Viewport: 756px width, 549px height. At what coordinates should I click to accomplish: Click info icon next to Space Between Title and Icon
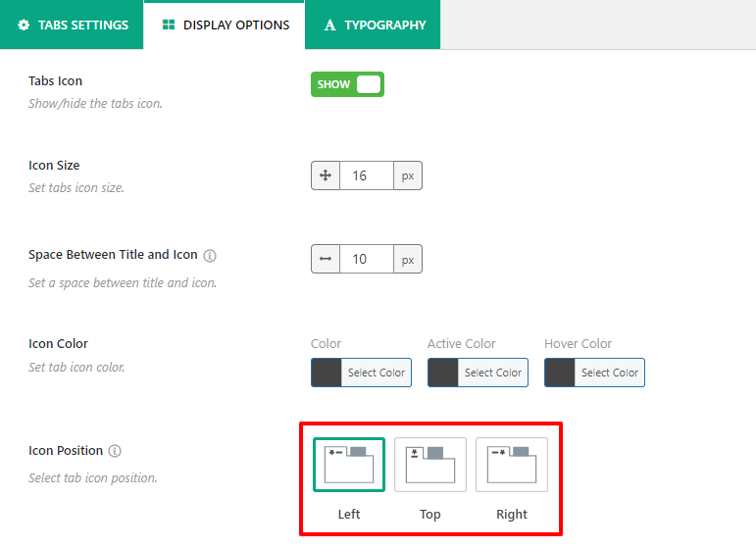pos(210,255)
